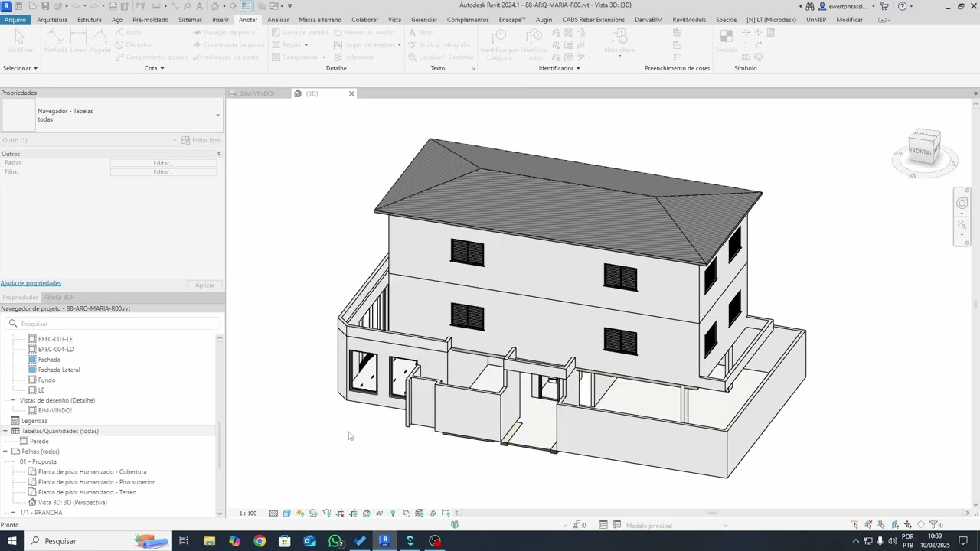
Task: Collapse the Folhas (todas) tree node
Action: 5,452
